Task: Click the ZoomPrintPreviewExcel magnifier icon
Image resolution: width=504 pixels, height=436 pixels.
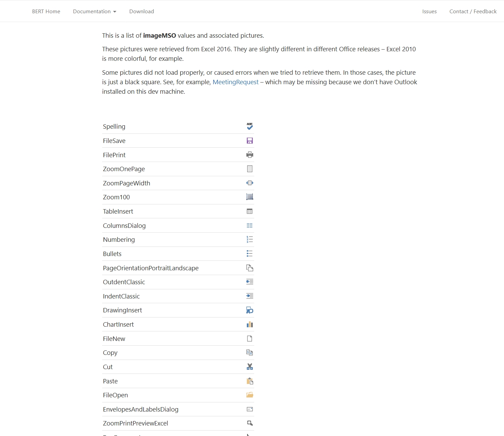Action: pyautogui.click(x=250, y=423)
